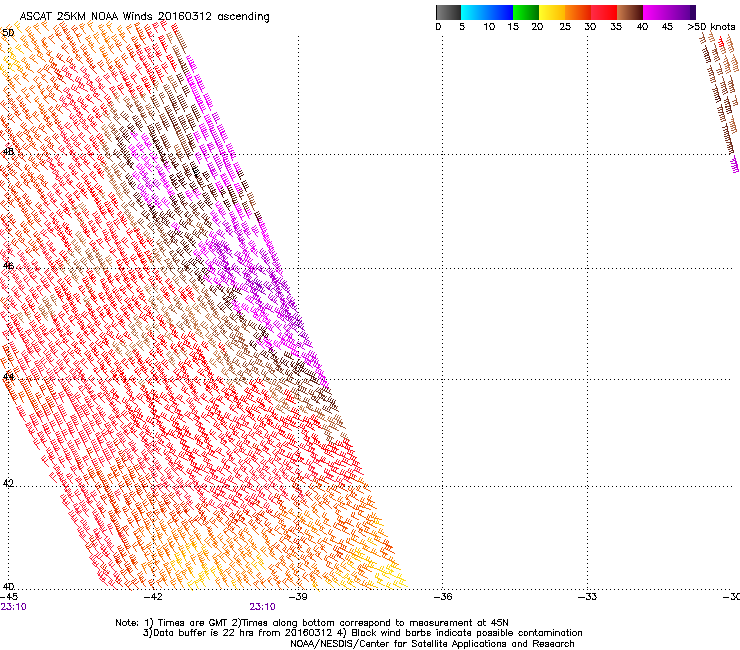The width and height of the screenshot is (740, 650).
Task: Click the '>50 knots' legend label
Action: click(711, 27)
